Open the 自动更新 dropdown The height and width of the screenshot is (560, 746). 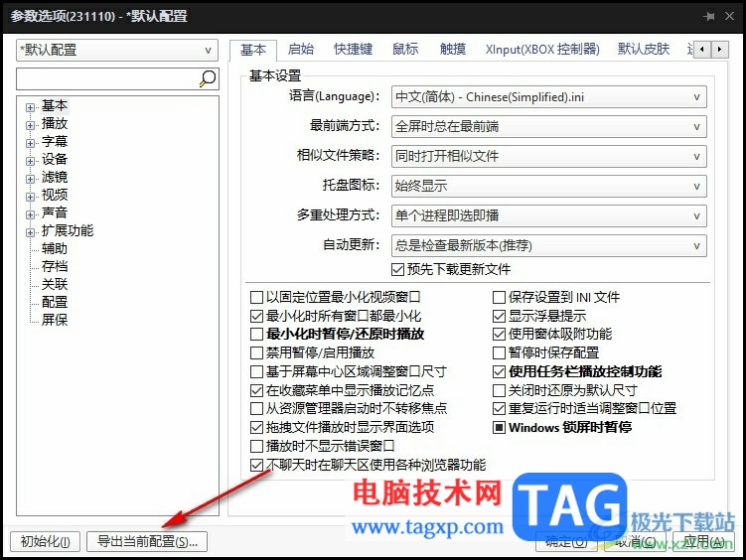point(548,246)
